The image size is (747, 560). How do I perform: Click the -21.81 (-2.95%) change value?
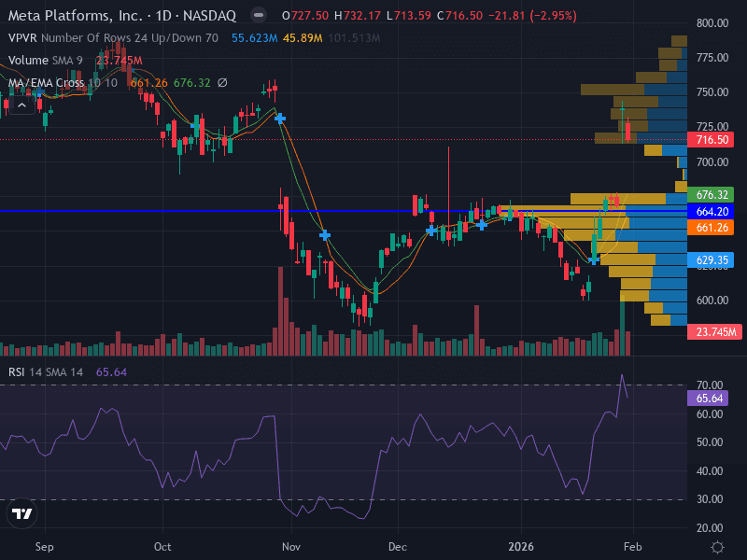(x=532, y=15)
